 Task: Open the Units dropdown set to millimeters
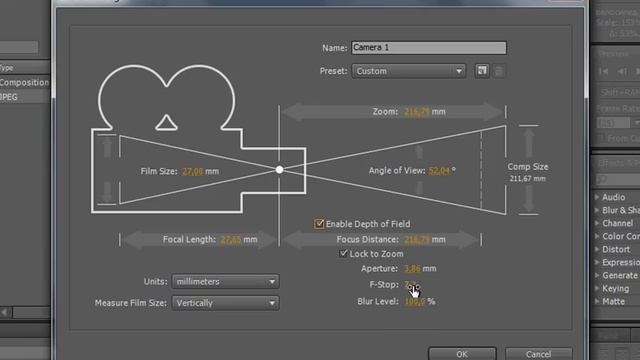coord(226,282)
